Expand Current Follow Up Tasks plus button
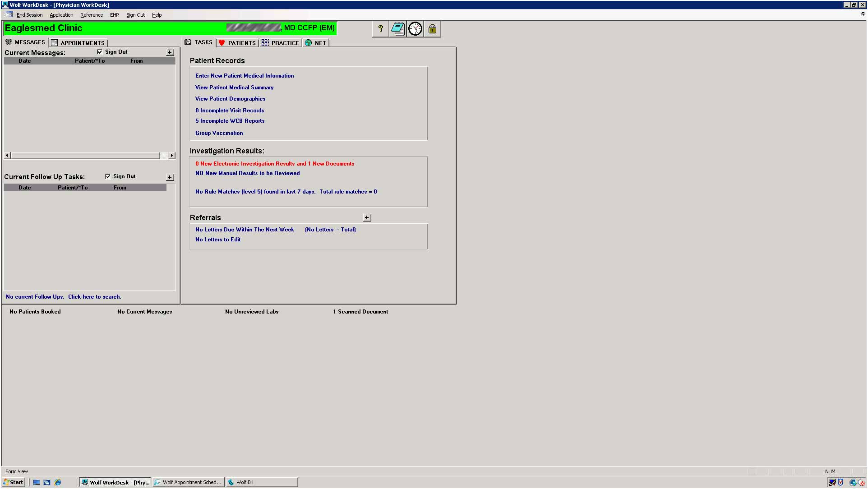Image resolution: width=868 pixels, height=489 pixels. [170, 177]
